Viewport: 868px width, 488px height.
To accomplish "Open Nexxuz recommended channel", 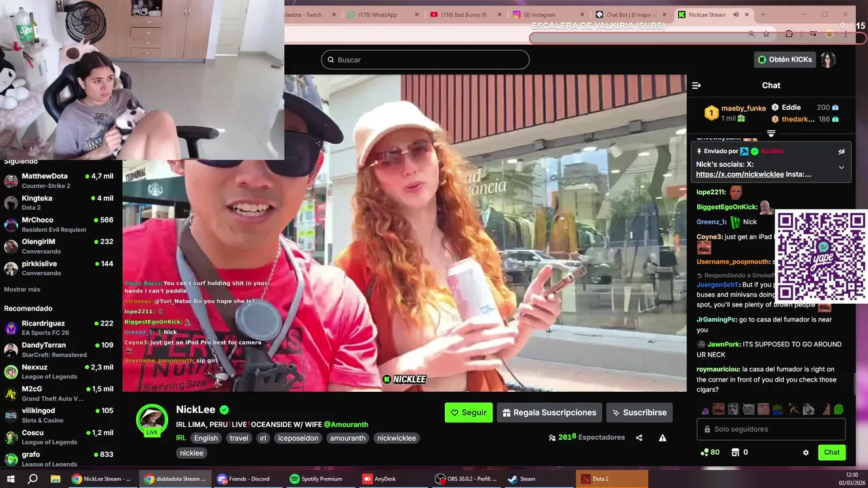I will 60,371.
